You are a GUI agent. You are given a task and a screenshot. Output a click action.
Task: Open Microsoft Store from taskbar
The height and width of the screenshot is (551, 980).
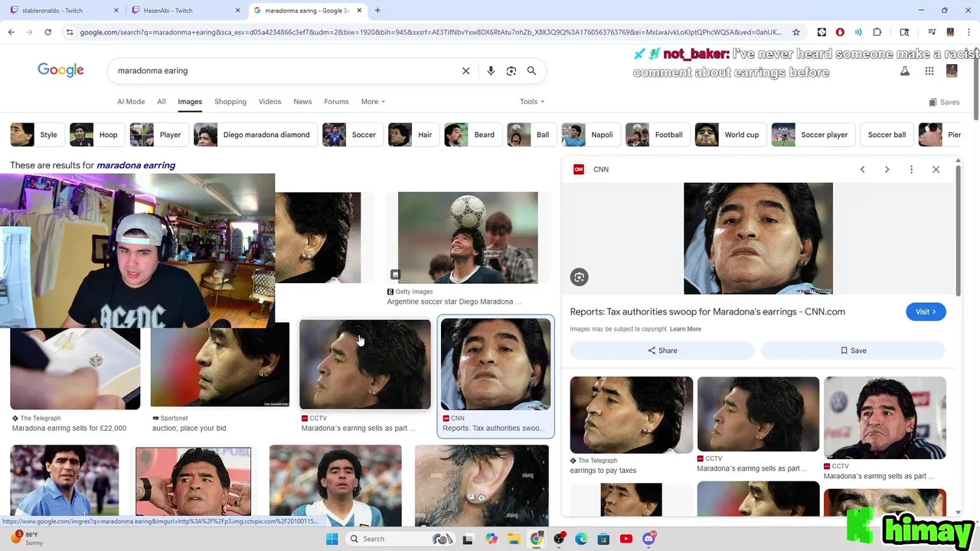click(603, 539)
